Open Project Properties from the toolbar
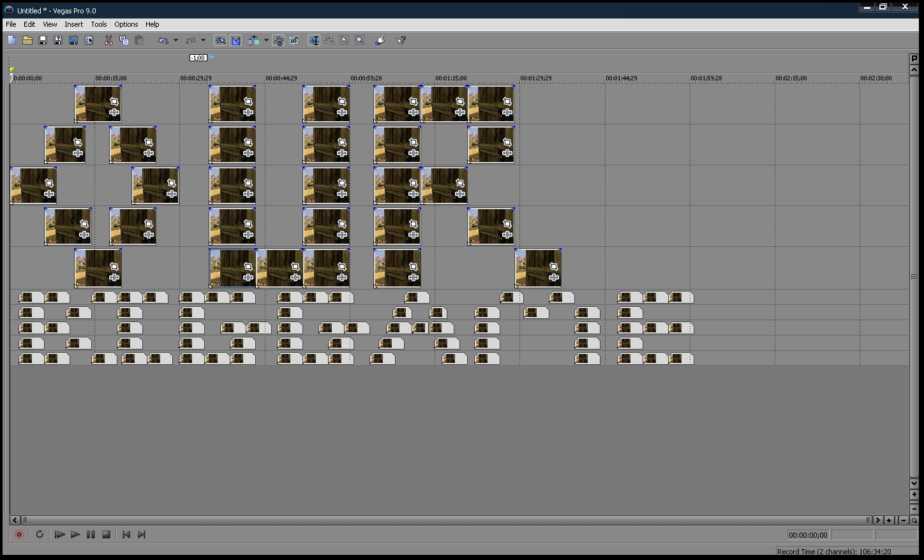This screenshot has width=924, height=560. click(x=89, y=40)
